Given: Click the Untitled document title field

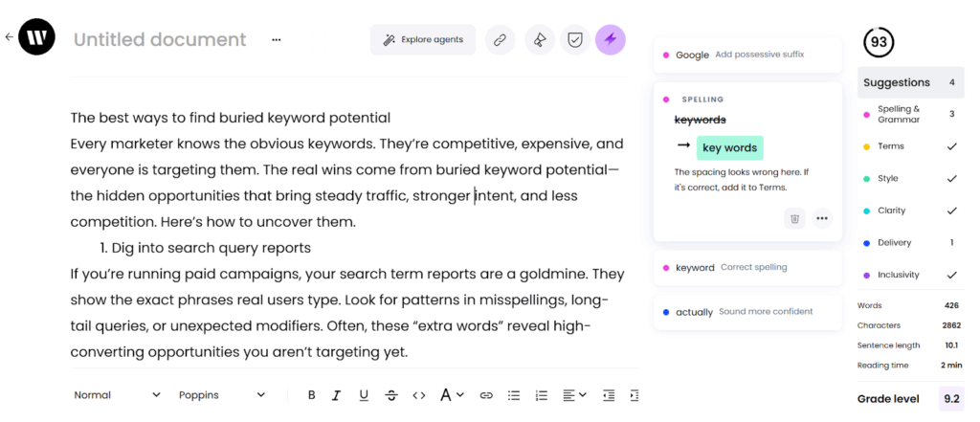Looking at the screenshot, I should point(160,39).
